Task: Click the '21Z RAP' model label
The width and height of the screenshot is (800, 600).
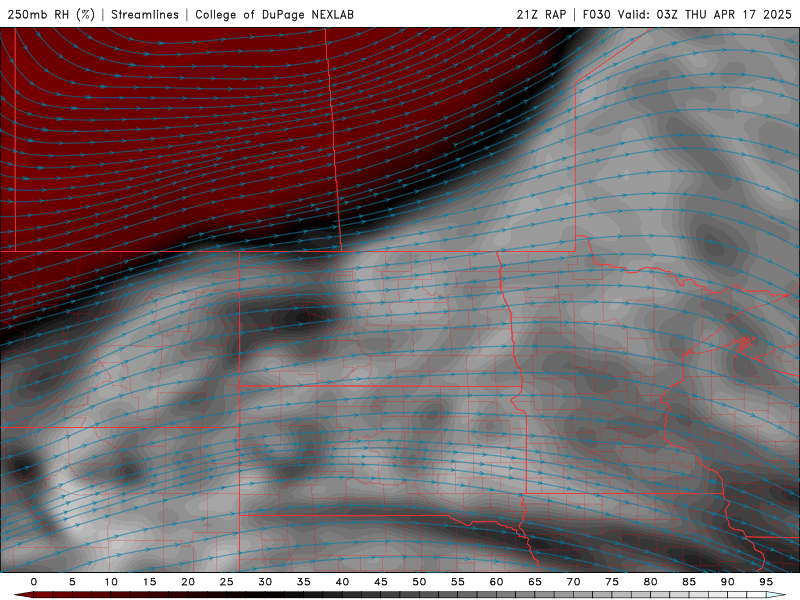Action: (x=541, y=14)
